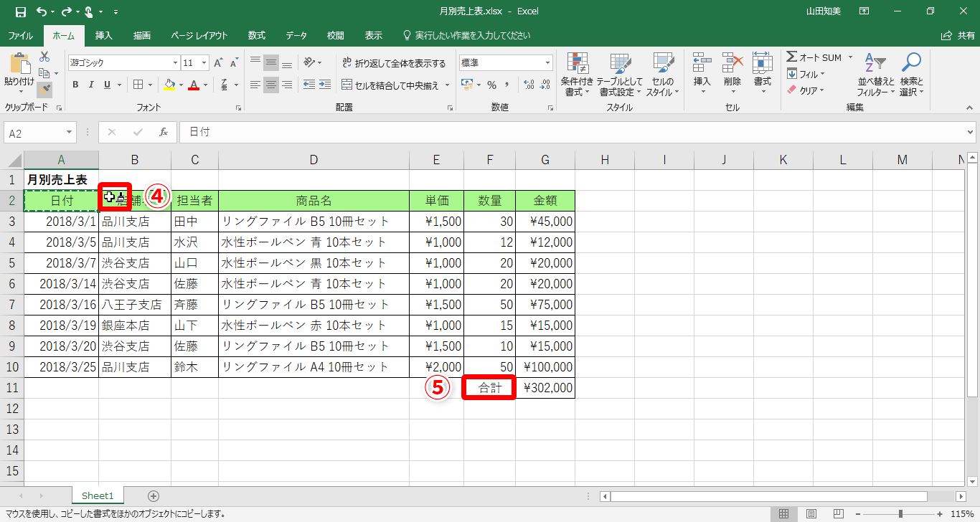
Task: Click オート SUM button
Action: (814, 57)
